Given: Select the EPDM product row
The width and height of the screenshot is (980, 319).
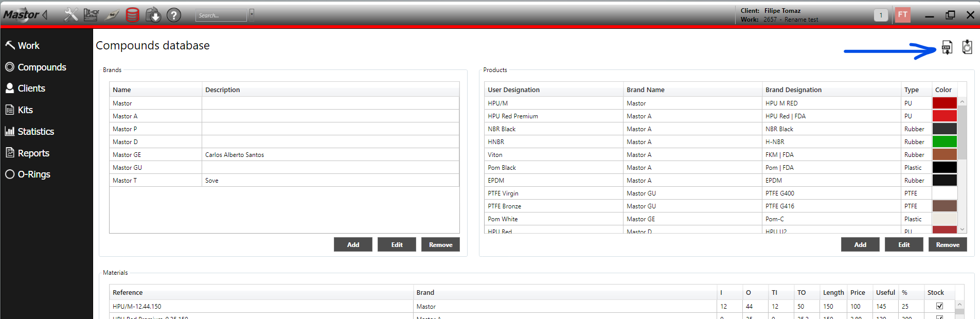Looking at the screenshot, I should [x=721, y=180].
